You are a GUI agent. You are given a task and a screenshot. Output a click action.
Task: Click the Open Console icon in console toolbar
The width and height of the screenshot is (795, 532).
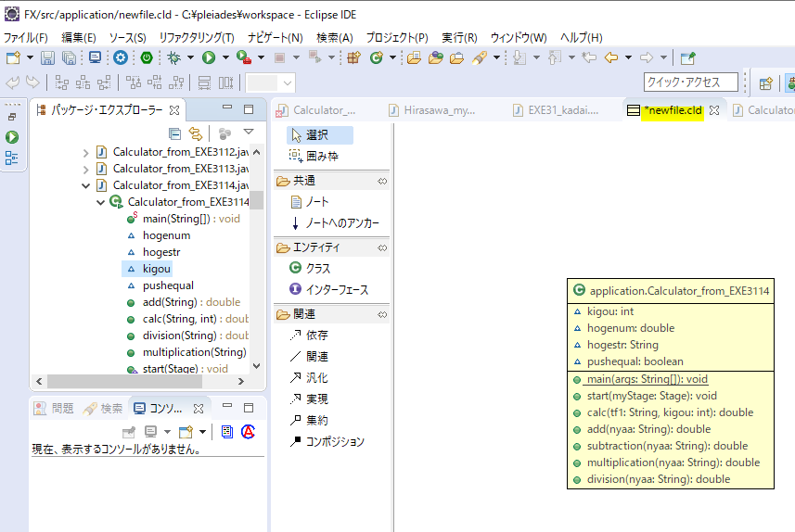[x=186, y=432]
